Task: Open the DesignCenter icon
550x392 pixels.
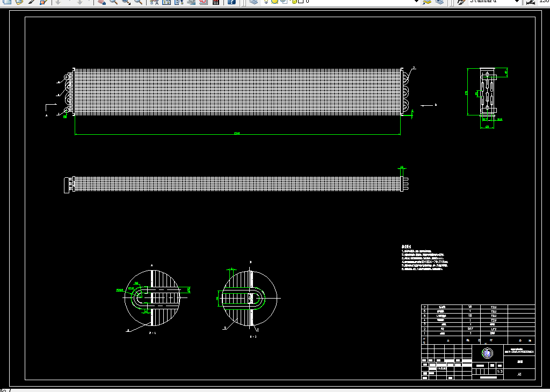Action: tap(167, 2)
